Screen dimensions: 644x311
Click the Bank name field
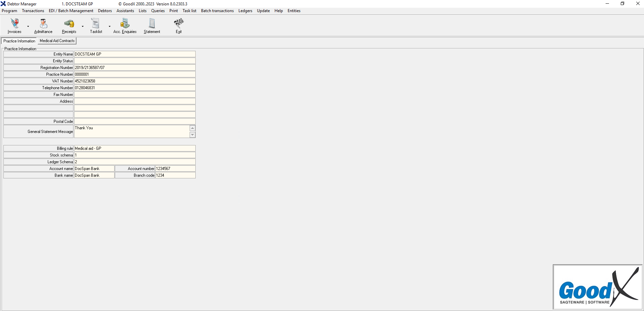[94, 175]
